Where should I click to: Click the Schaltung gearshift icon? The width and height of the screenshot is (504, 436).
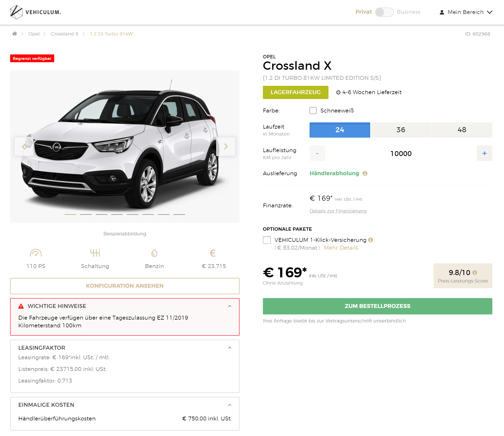(x=95, y=253)
